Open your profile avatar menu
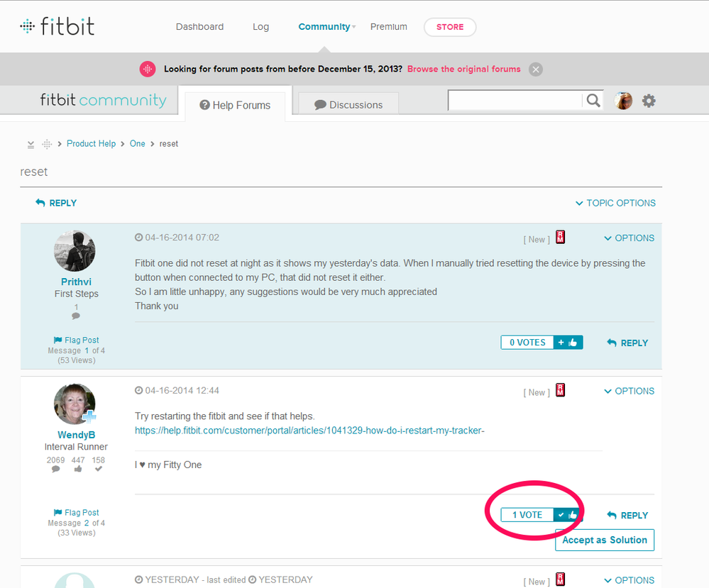The height and width of the screenshot is (588, 709). coord(623,100)
